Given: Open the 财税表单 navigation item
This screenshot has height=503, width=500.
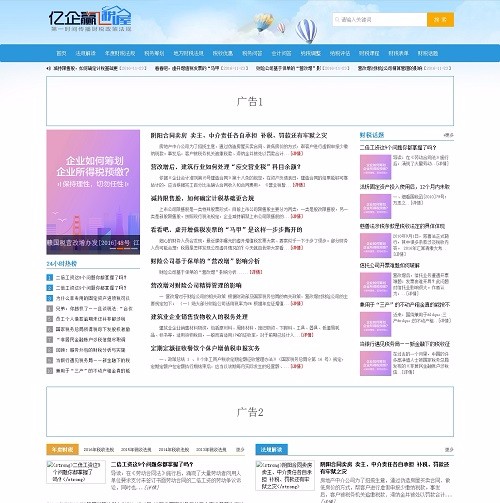Looking at the screenshot, I should 399,53.
